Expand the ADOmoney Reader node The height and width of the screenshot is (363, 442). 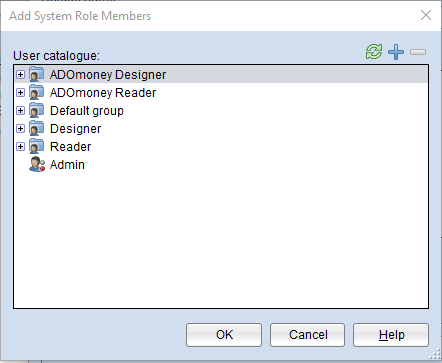(20, 92)
